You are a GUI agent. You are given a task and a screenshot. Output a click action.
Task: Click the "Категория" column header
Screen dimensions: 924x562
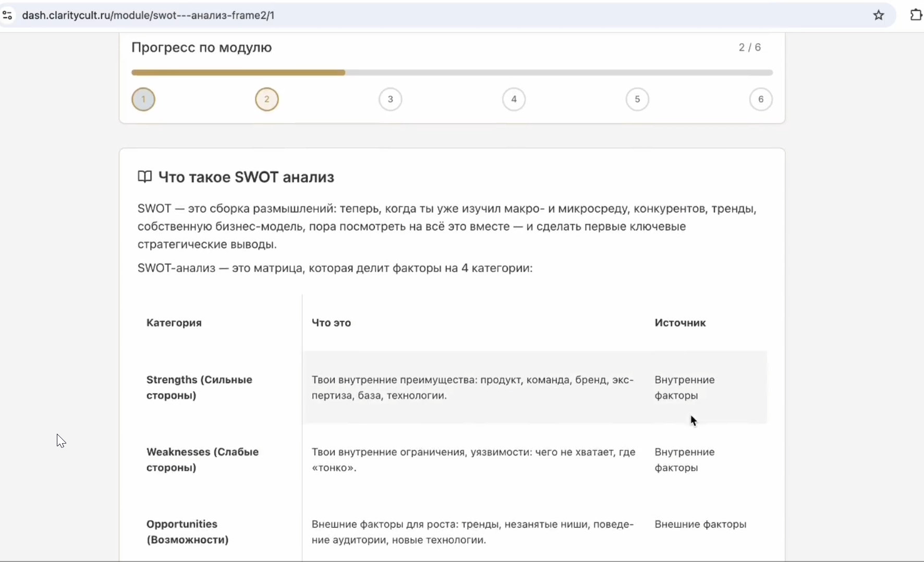tap(174, 323)
